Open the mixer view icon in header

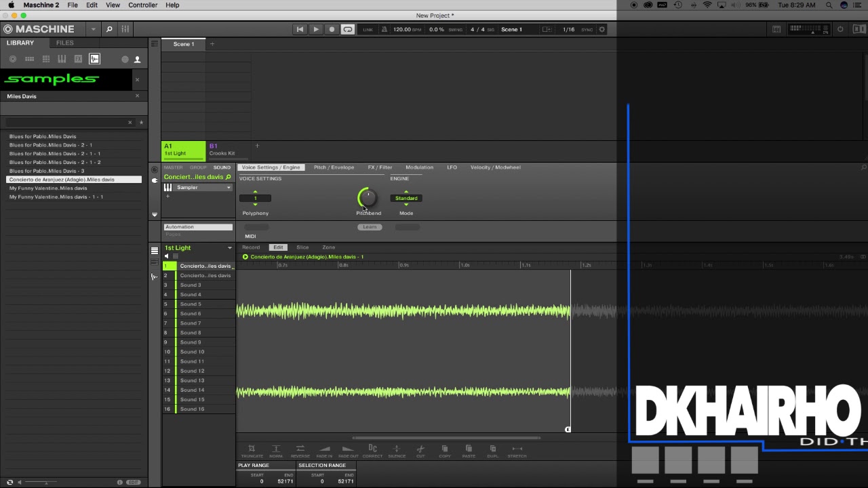point(125,29)
